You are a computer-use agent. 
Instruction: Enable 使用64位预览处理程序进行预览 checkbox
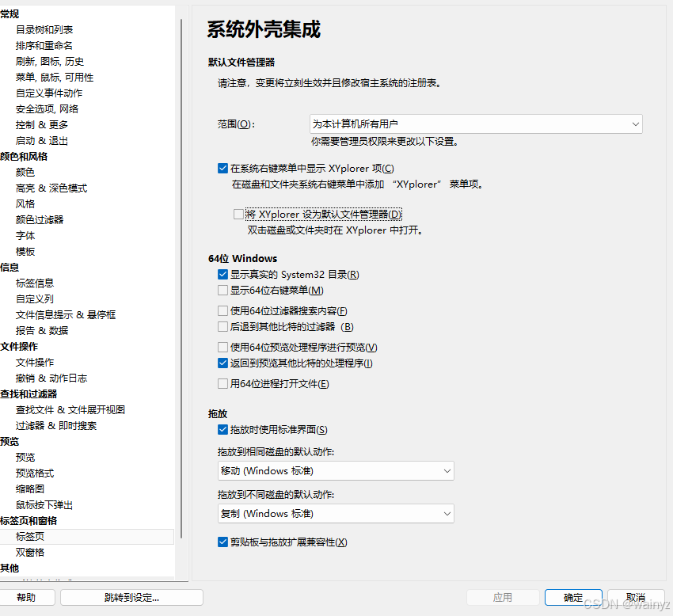[222, 348]
